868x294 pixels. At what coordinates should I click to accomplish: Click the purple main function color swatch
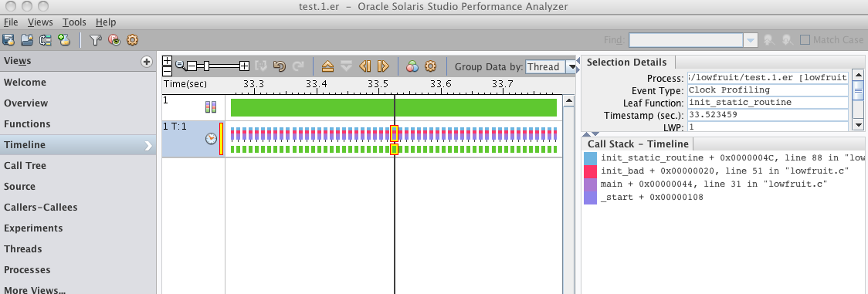(x=590, y=184)
